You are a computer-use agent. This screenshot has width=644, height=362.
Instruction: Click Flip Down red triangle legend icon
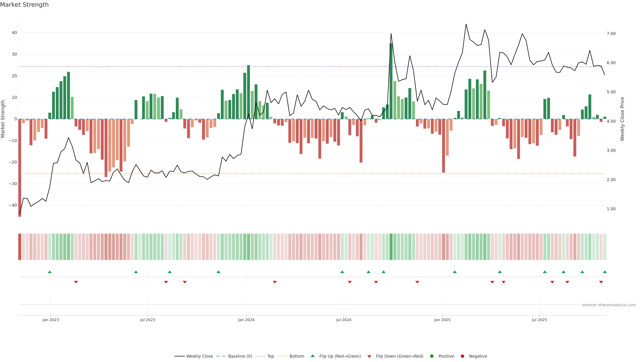tap(369, 356)
